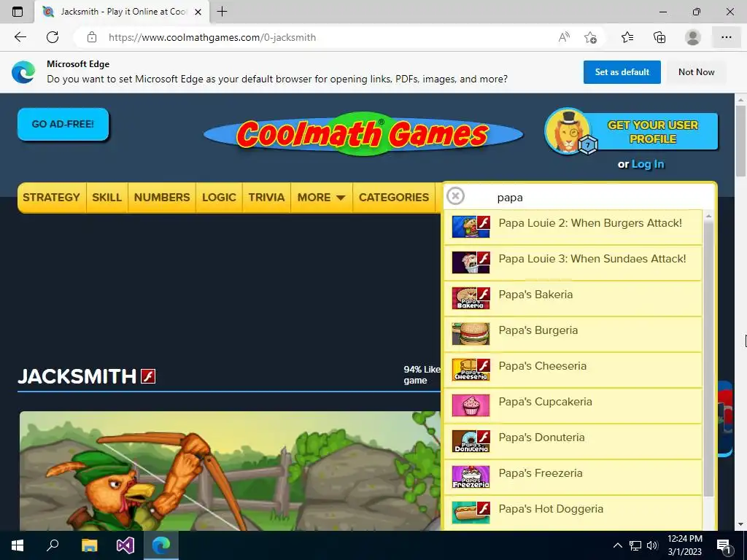Open CATEGORIES menu item
Viewport: 747px width, 560px height.
(x=394, y=197)
